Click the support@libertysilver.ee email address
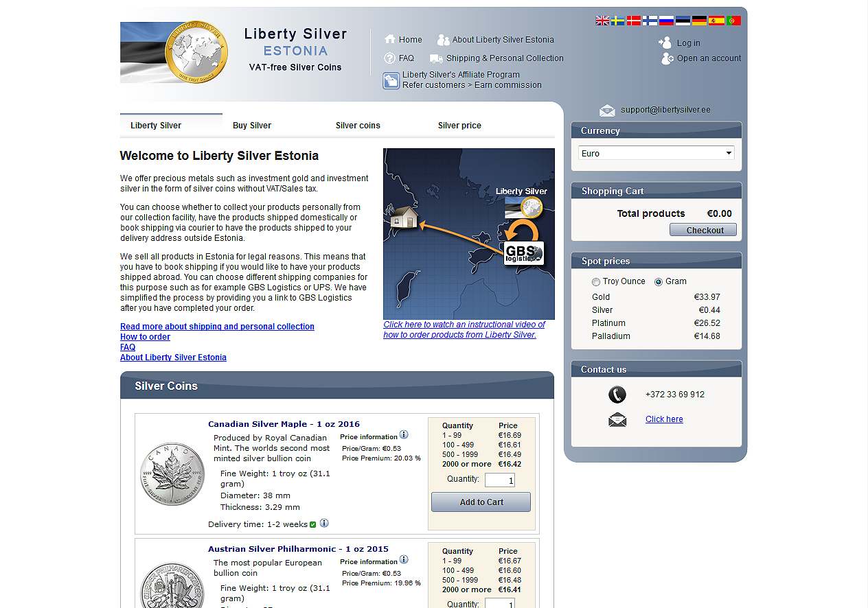Viewport: 868px width, 608px height. 665,110
